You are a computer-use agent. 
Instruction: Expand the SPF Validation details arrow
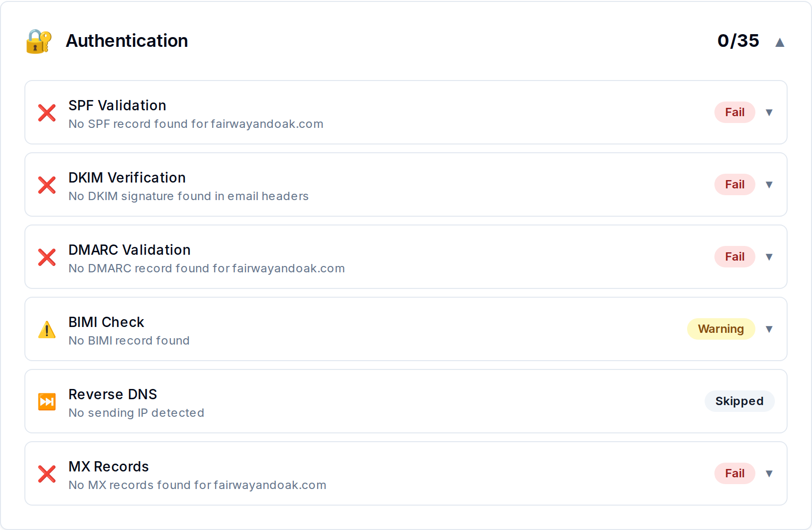[x=769, y=113]
